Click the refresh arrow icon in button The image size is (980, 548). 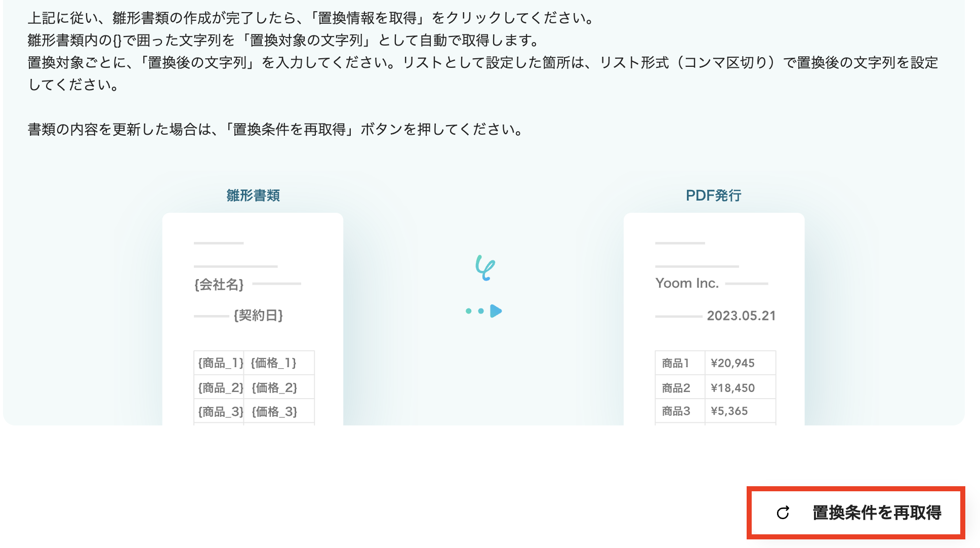tap(783, 513)
